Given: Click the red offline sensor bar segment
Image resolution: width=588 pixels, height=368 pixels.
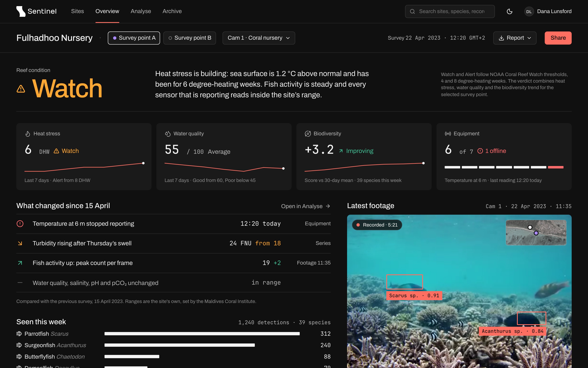Looking at the screenshot, I should click(x=556, y=167).
